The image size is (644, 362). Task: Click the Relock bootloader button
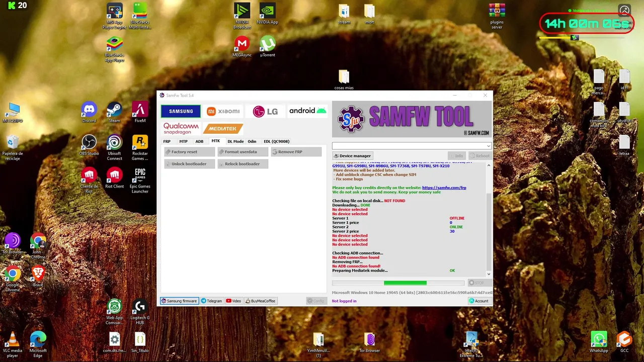click(243, 164)
